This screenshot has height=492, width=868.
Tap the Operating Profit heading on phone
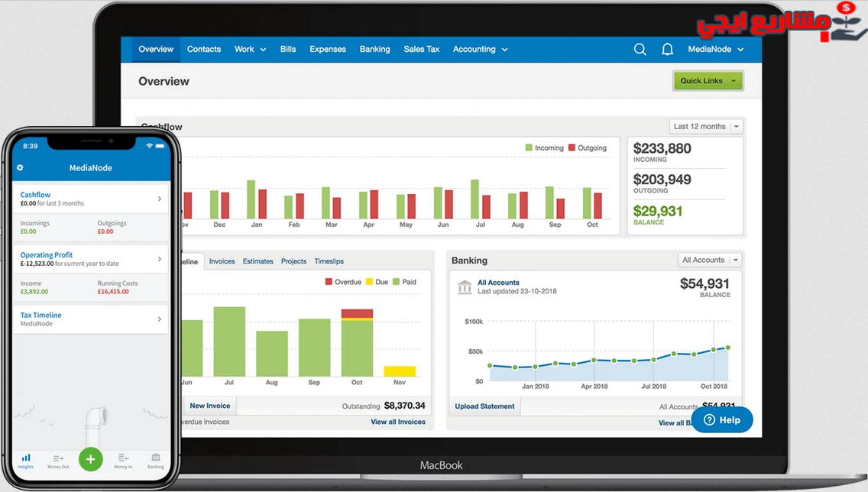pos(47,255)
